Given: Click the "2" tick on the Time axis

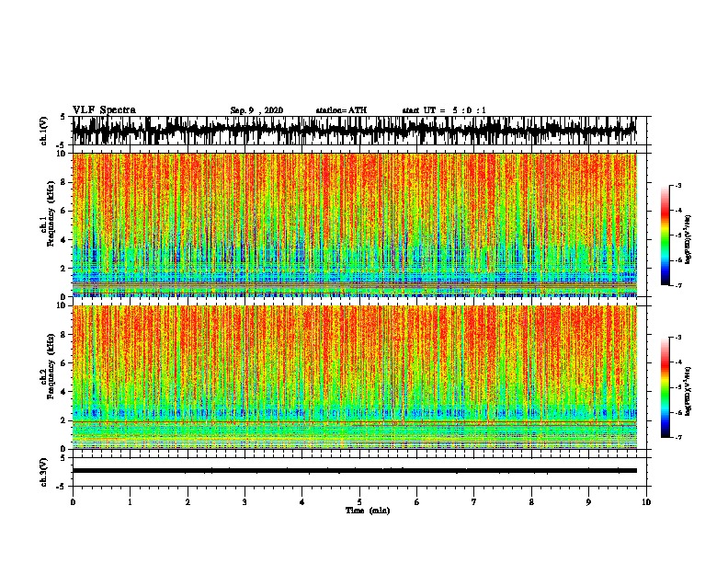Looking at the screenshot, I should click(x=188, y=502).
